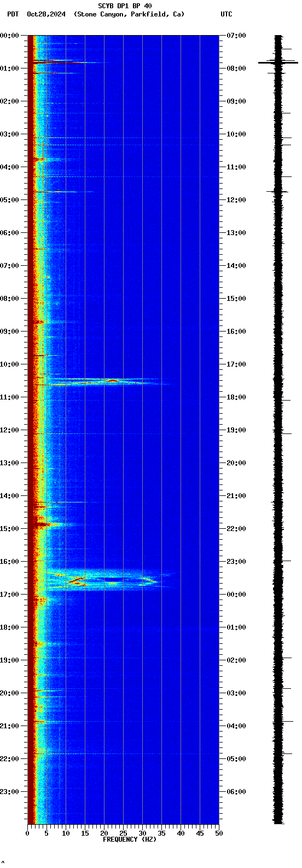Click PDT time label 15:00
The width and height of the screenshot is (302, 868).
point(9,529)
